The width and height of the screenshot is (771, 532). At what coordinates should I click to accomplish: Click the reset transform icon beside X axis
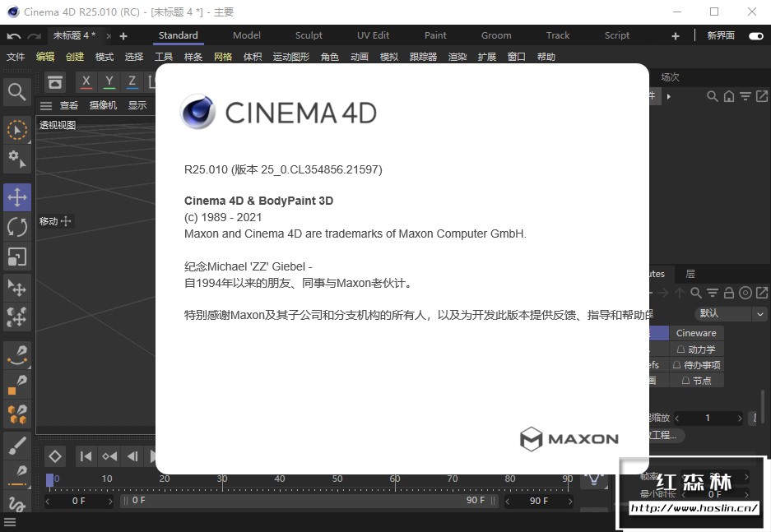pyautogui.click(x=55, y=82)
